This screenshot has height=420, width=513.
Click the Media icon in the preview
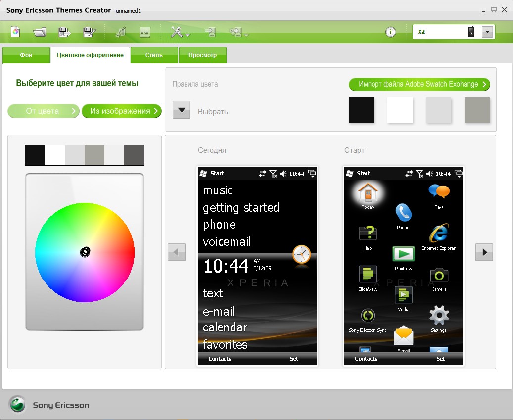(403, 295)
